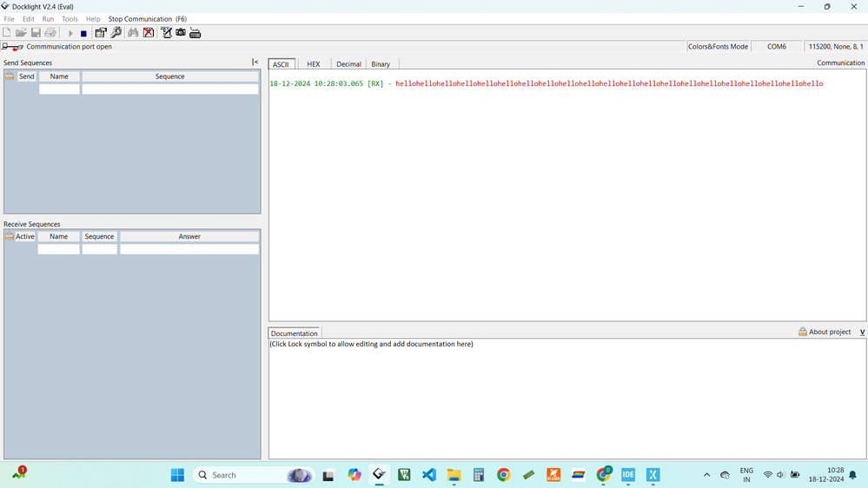Open Task View from the taskbar
Image resolution: width=868 pixels, height=488 pixels.
click(328, 475)
